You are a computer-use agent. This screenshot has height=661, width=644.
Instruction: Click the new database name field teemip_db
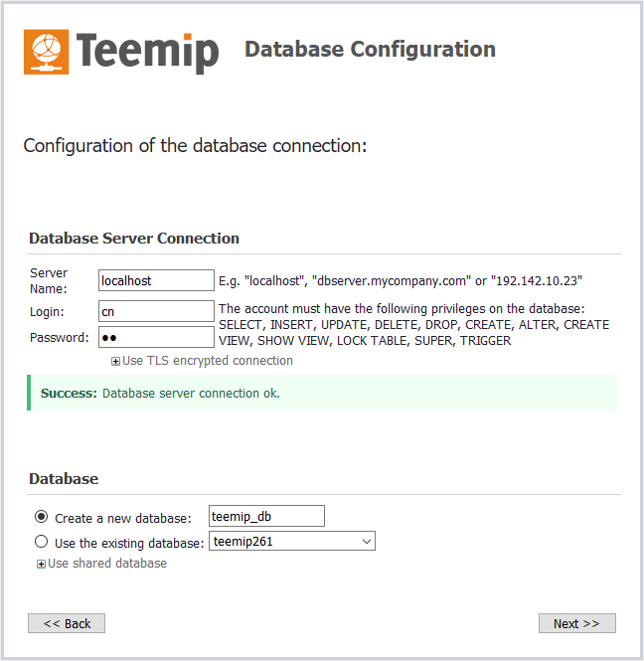point(266,516)
